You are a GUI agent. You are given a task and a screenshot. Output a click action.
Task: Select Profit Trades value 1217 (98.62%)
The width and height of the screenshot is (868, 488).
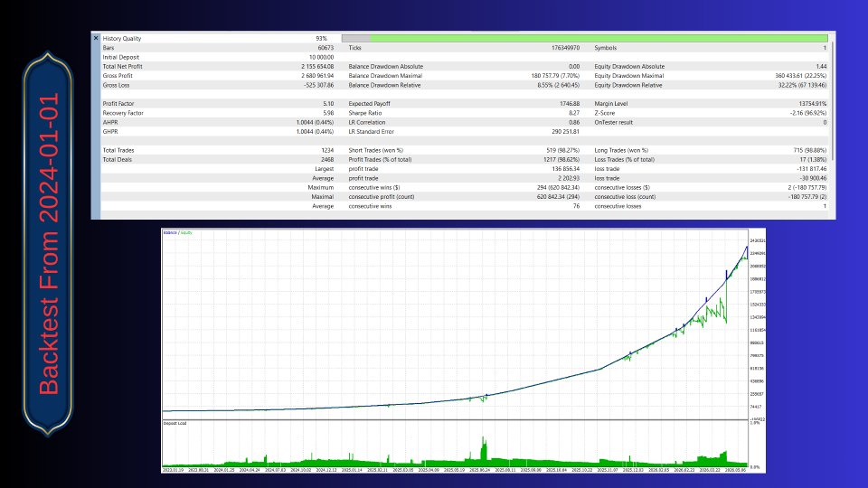(x=561, y=160)
